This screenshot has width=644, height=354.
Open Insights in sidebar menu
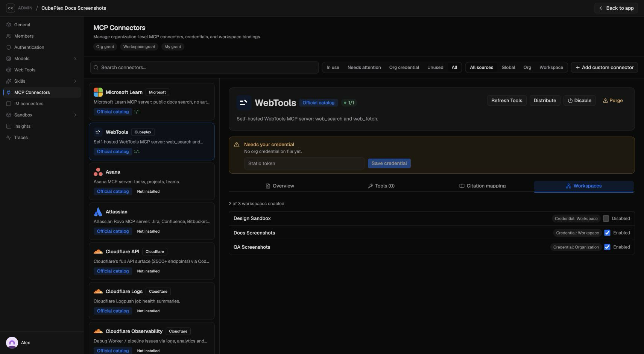41,126
